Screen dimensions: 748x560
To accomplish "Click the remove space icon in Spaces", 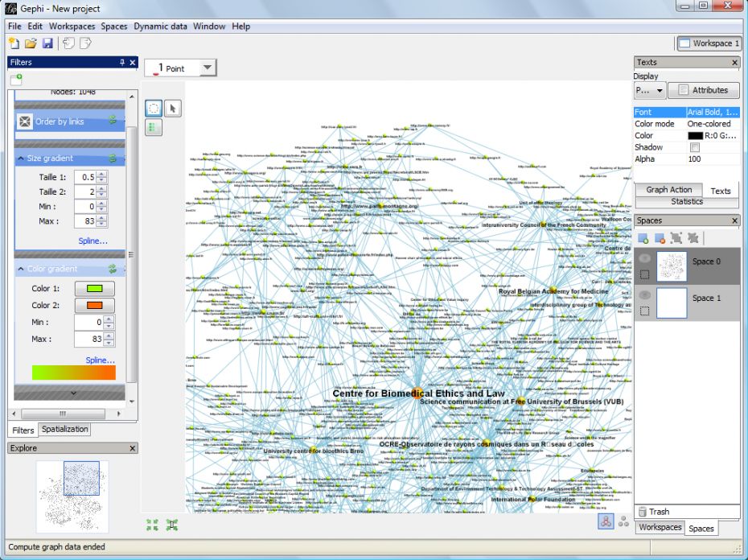I will click(660, 237).
